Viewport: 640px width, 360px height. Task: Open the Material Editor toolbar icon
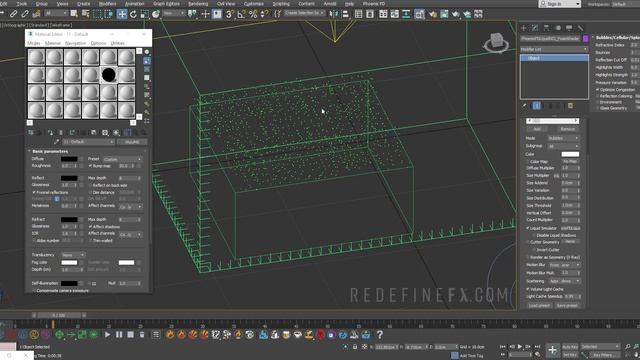pos(419,14)
